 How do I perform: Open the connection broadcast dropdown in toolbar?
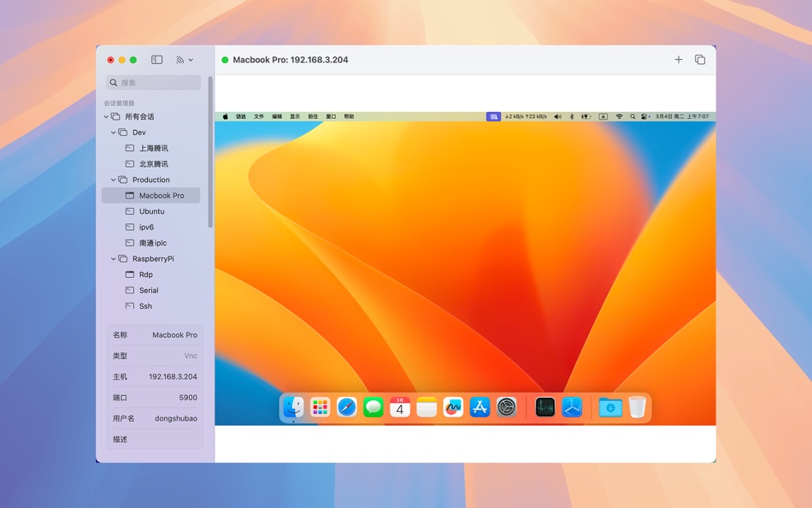pos(185,60)
